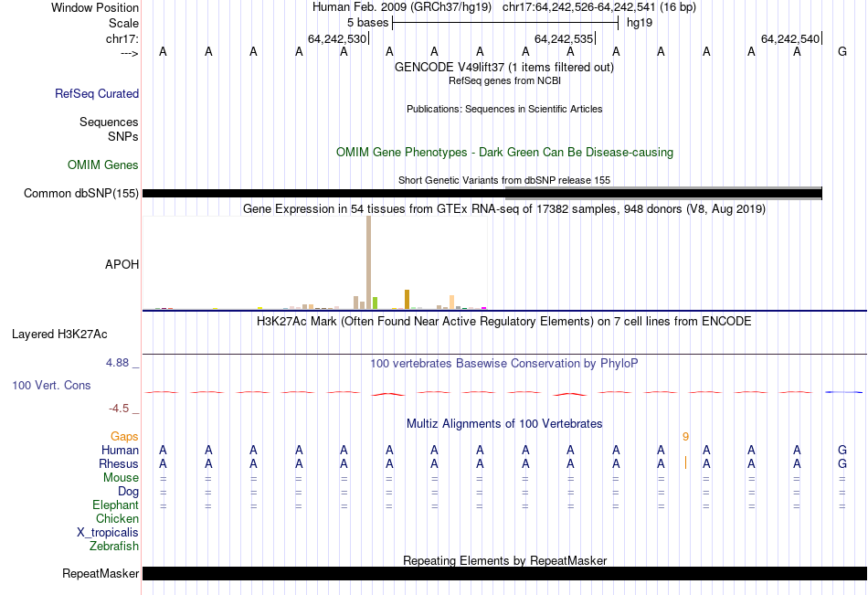Viewport: 868px width, 595px height.
Task: Click the -4.5 PhyloP lower scale value
Action: (119, 409)
